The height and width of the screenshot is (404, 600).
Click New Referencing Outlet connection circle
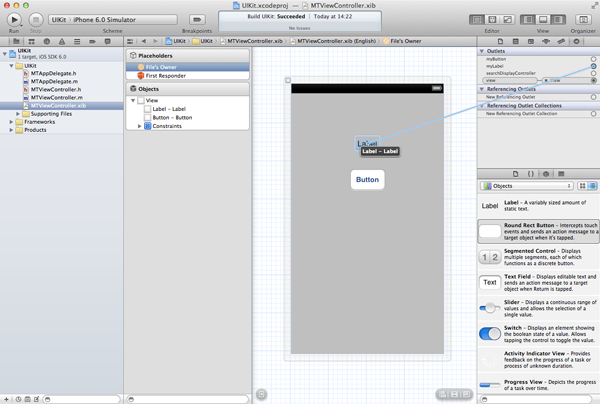(x=593, y=97)
